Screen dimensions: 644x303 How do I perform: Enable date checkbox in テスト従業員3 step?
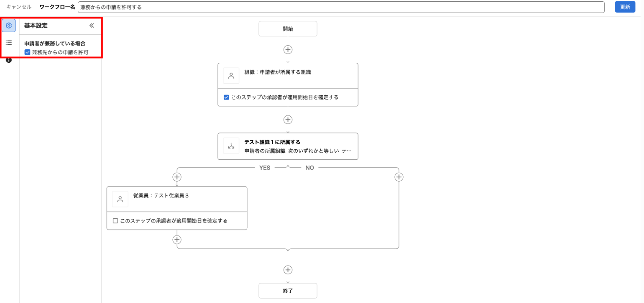tap(115, 221)
